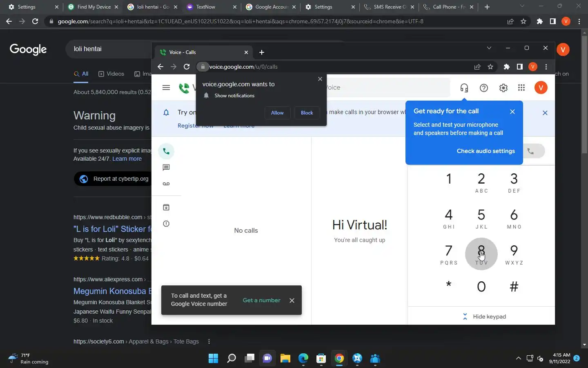
Task: Bookmark voice.google.com with the star icon
Action: [490, 67]
